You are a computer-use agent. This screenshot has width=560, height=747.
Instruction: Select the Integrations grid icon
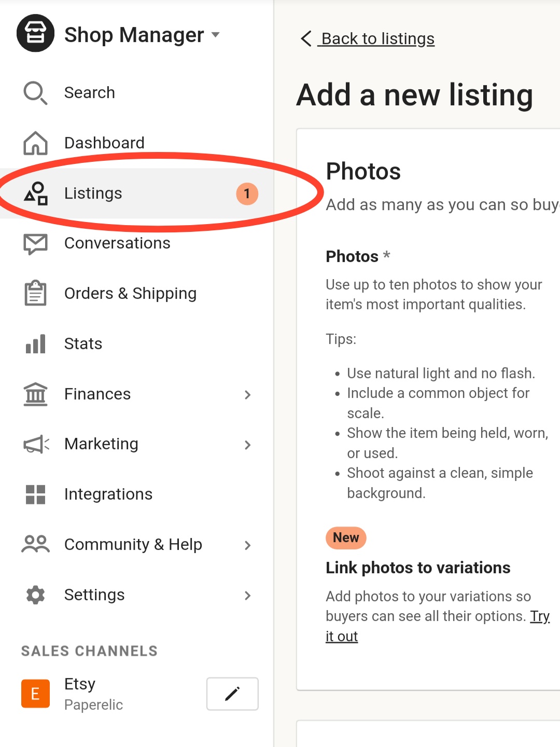(34, 494)
